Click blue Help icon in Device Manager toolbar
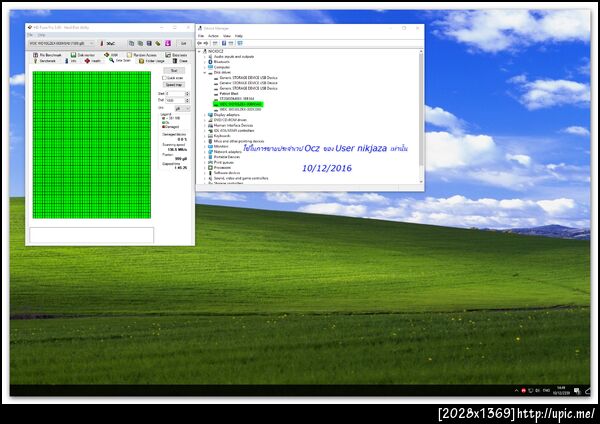600x424 pixels. point(224,43)
